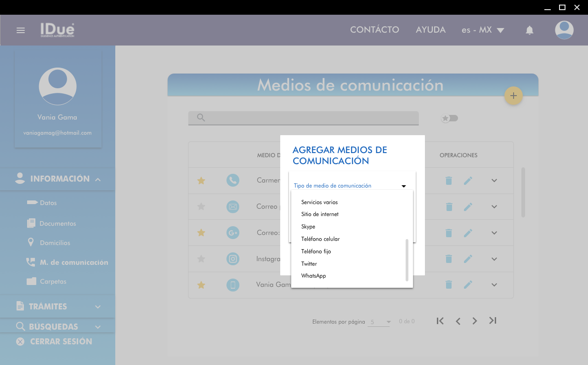Go to first page of table
The image size is (588, 365).
click(440, 321)
